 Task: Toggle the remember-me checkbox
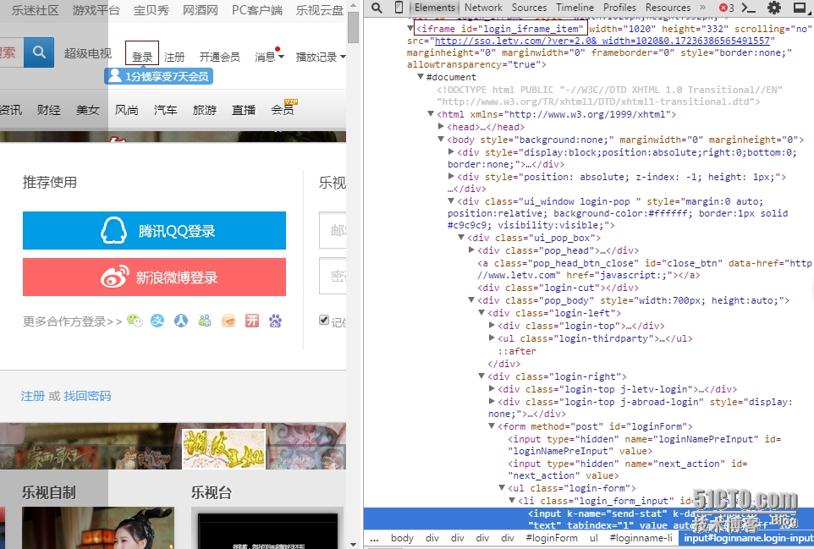[x=324, y=320]
